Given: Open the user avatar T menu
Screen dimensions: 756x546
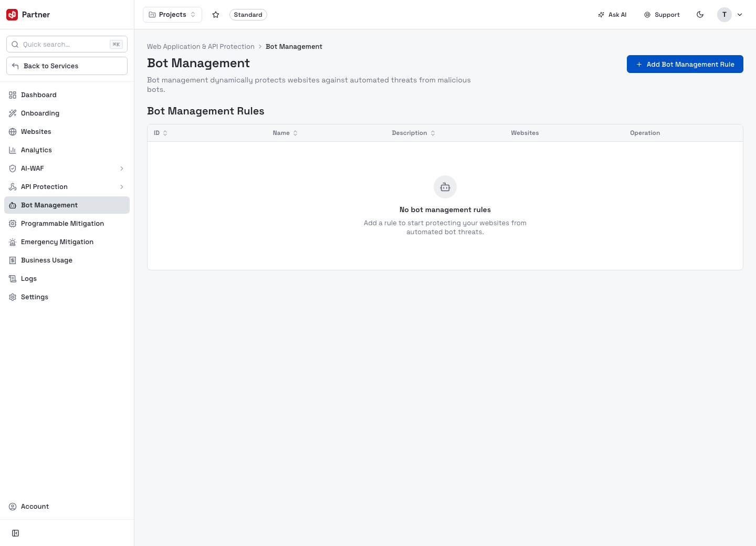Looking at the screenshot, I should pos(724,15).
